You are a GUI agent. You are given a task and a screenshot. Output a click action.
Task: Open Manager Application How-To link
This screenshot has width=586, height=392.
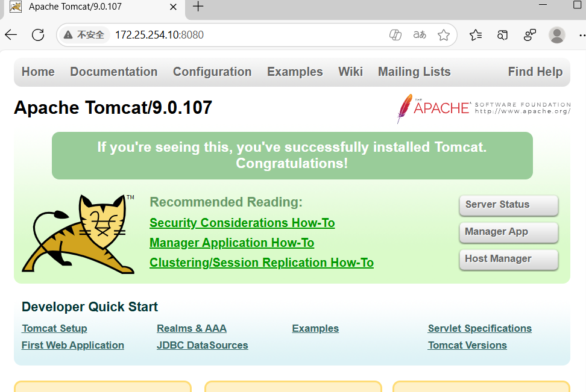click(x=232, y=243)
